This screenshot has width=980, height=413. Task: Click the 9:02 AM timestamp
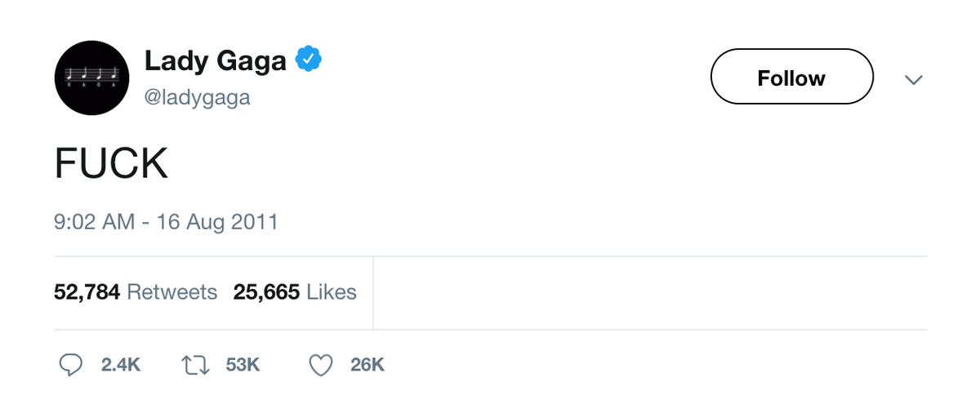click(95, 222)
